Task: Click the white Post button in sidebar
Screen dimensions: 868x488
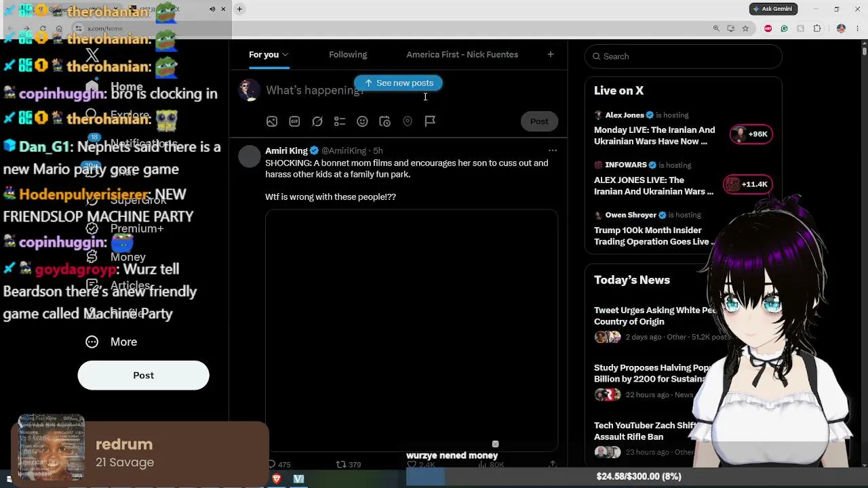Action: coord(143,375)
